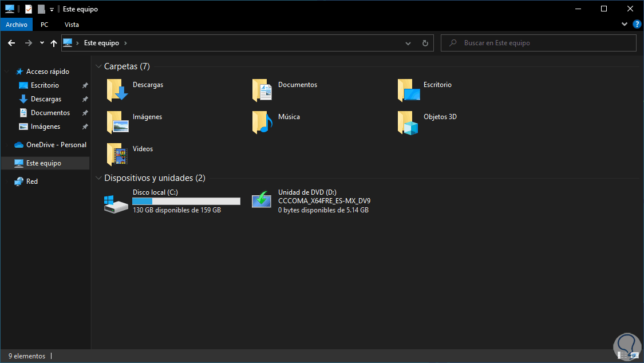Open the address bar history dropdown
Viewport: 644px width, 363px height.
click(x=408, y=42)
